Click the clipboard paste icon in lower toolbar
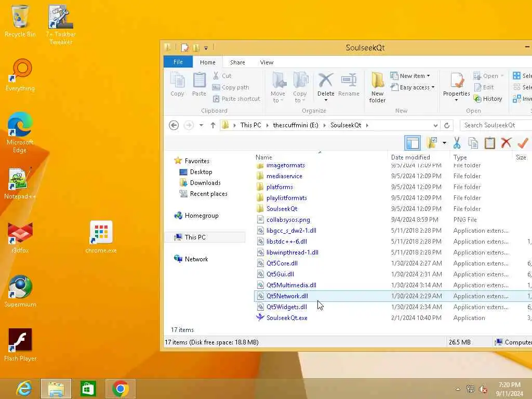This screenshot has height=399, width=532. tap(489, 143)
